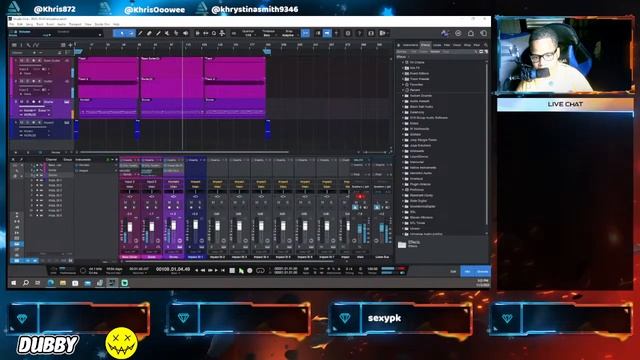Open the Channel tab in console
Viewport: 640px width, 360px height.
click(51, 160)
